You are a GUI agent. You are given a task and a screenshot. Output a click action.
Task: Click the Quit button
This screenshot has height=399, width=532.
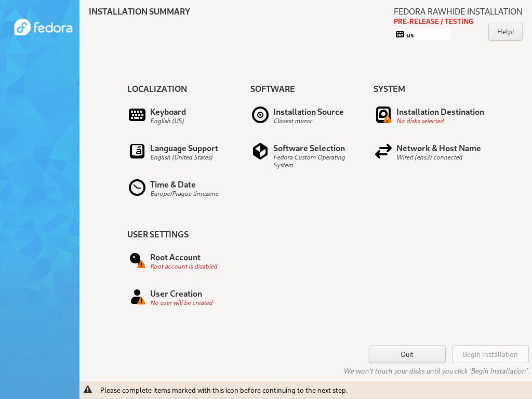click(407, 354)
